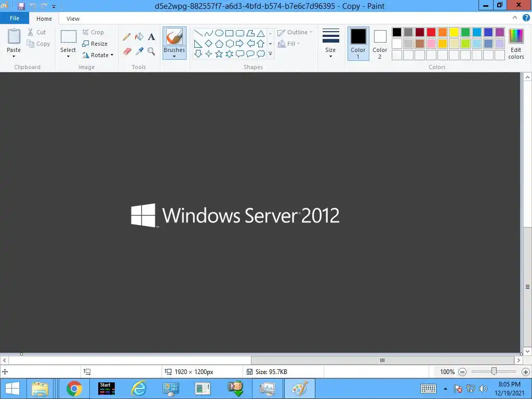Open Google Chrome from the taskbar
The image size is (532, 399).
tap(74, 389)
